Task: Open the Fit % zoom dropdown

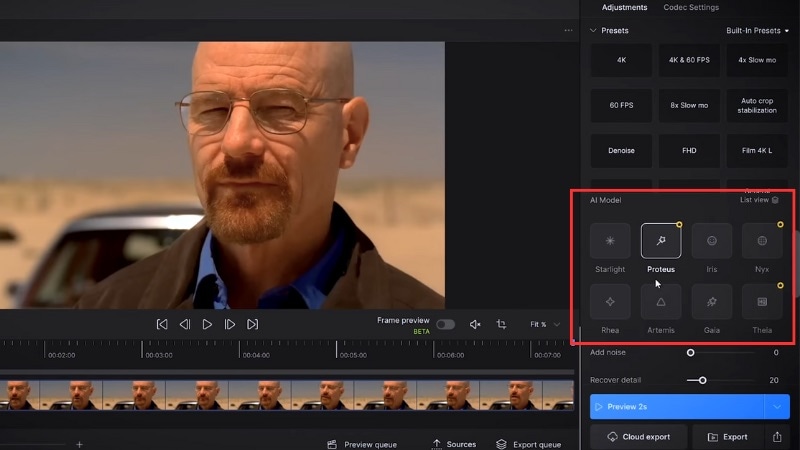Action: [x=545, y=324]
